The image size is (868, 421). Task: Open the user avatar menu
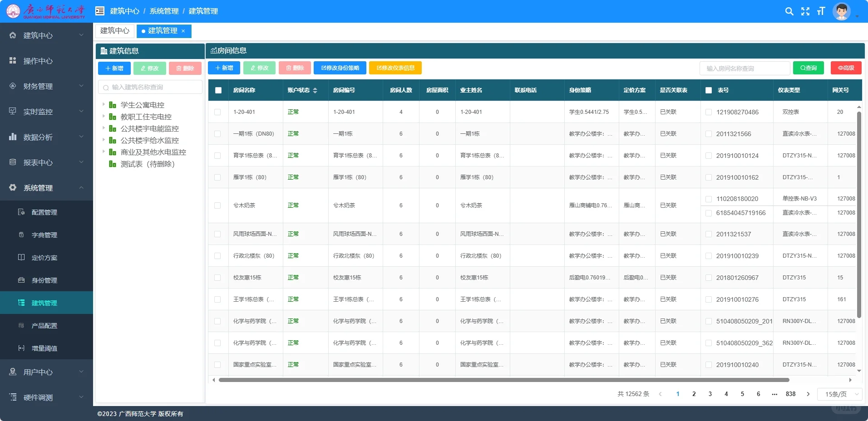point(842,11)
